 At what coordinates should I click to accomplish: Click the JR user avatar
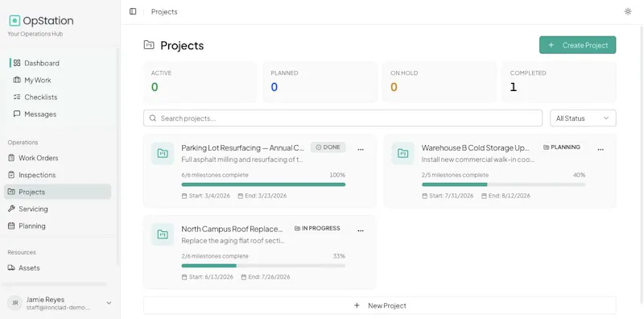14,303
